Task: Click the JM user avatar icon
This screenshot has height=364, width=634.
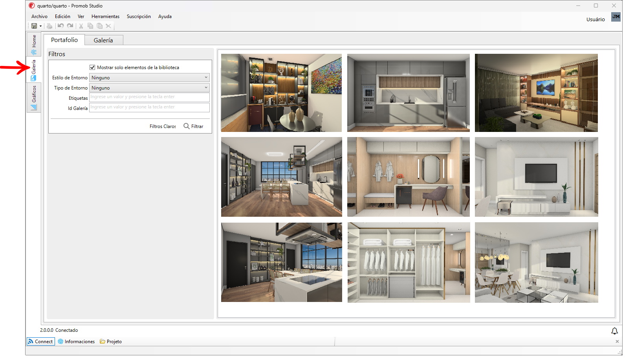Action: click(x=616, y=17)
